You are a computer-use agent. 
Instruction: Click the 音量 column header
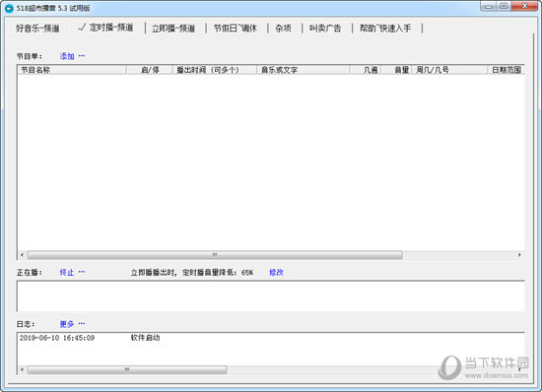pos(396,70)
